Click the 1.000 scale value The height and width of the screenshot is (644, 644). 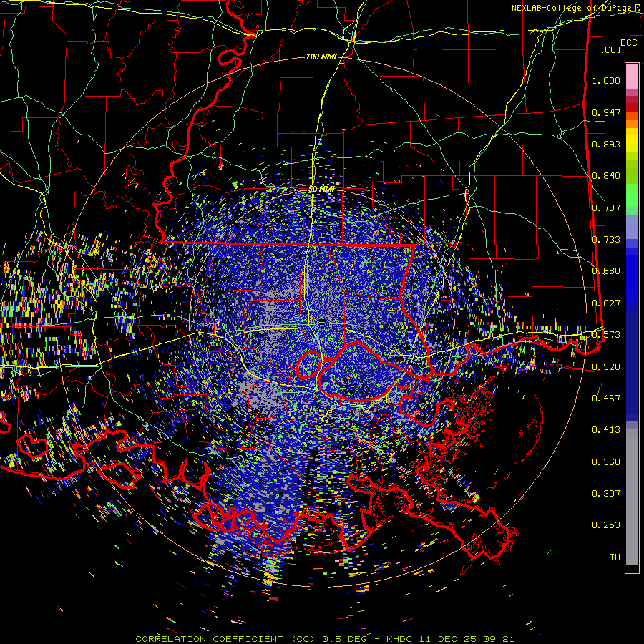point(606,80)
